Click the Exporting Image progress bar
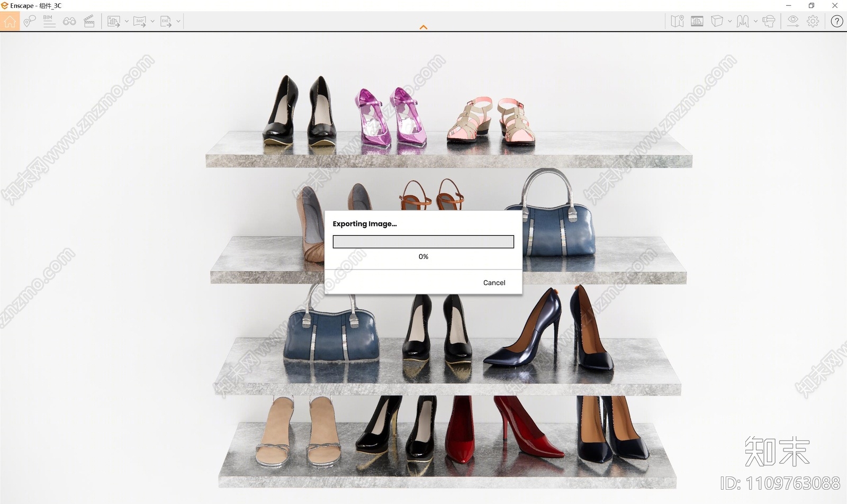The image size is (847, 504). (x=424, y=242)
